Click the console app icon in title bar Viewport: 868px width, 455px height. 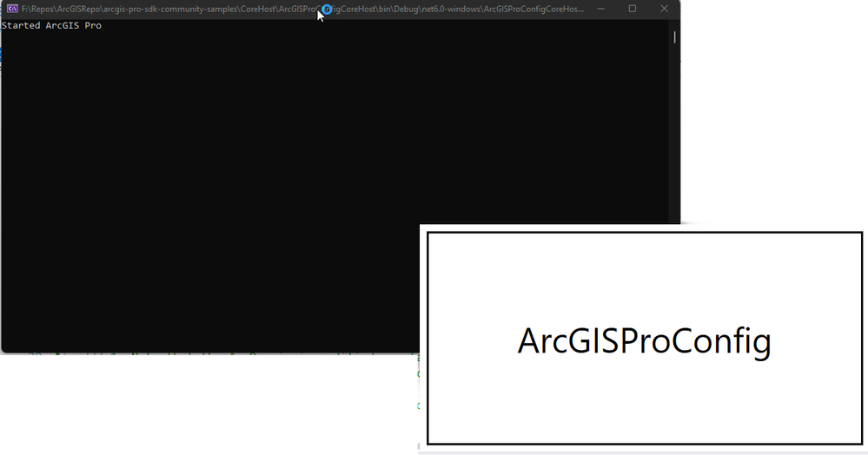tap(12, 9)
